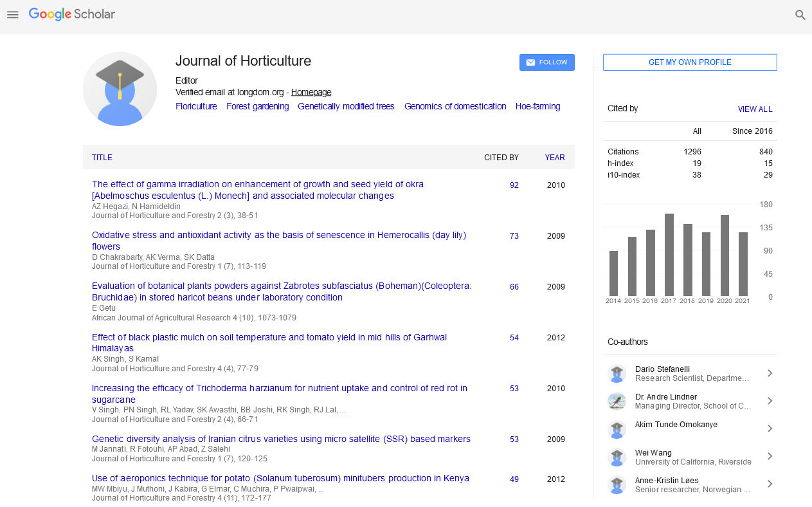Click 'Verified email at longdom.org' text
The height and width of the screenshot is (507, 812).
coord(230,92)
